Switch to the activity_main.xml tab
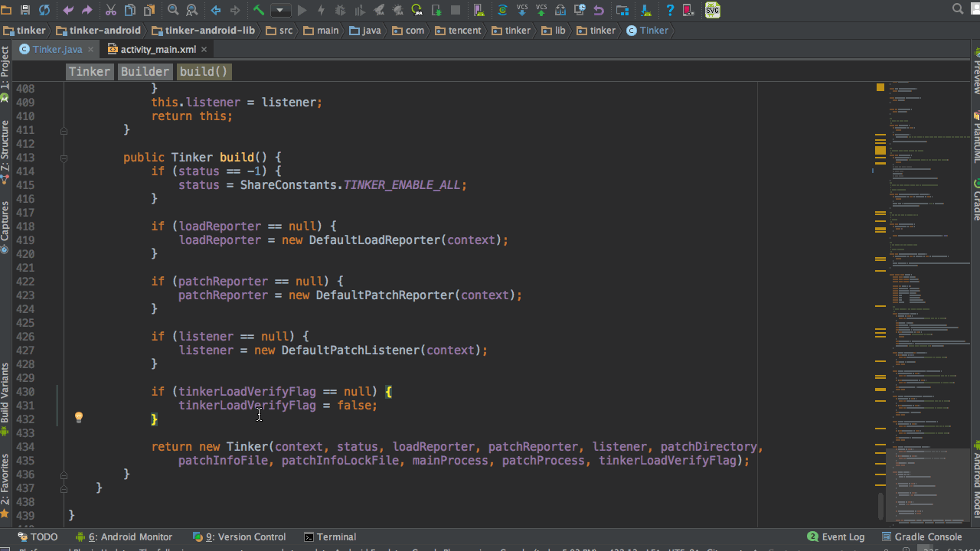 point(158,49)
